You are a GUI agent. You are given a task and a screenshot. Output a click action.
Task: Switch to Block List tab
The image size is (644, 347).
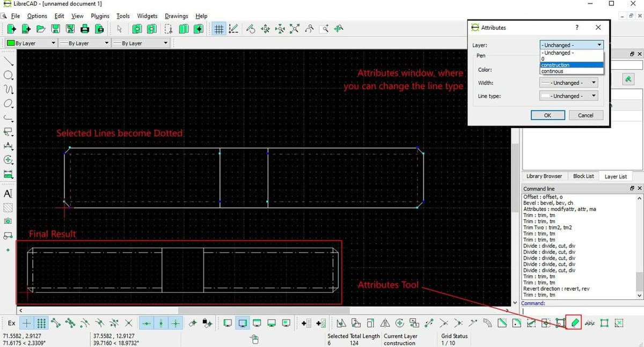583,176
